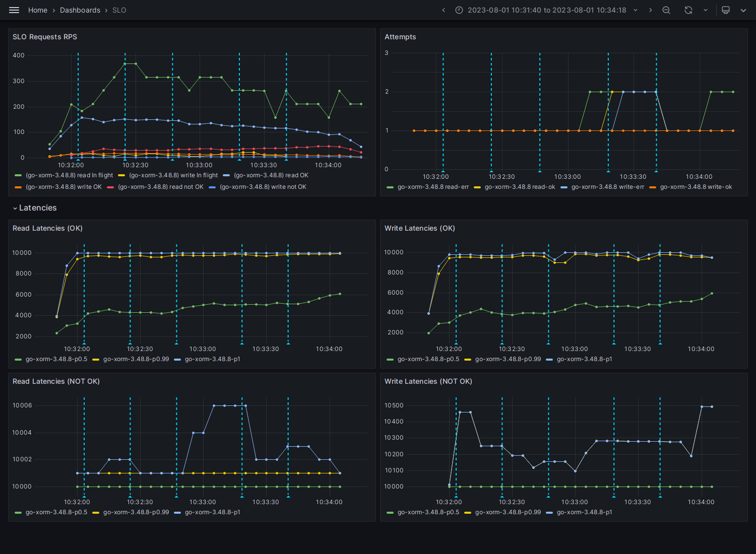The image size is (756, 554).
Task: Toggle read-ok series in Attempts legend
Action: pyautogui.click(x=520, y=187)
